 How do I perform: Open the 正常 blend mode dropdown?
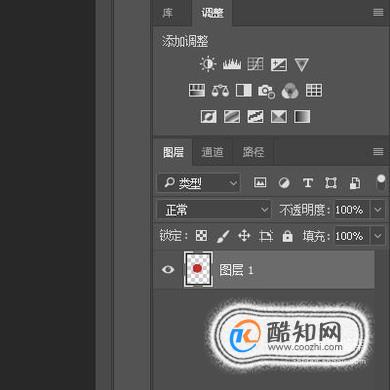coord(214,210)
